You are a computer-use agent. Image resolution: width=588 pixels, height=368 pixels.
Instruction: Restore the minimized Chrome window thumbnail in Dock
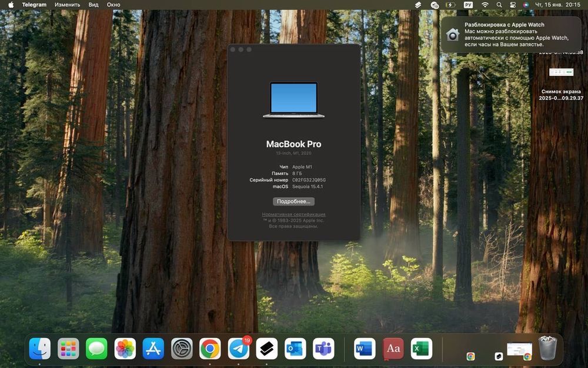coord(519,350)
